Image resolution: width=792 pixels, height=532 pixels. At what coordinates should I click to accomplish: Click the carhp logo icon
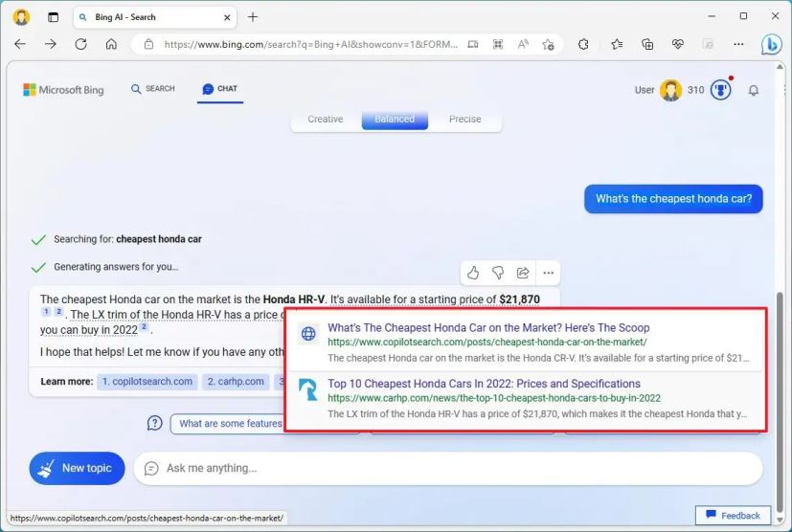click(x=308, y=389)
